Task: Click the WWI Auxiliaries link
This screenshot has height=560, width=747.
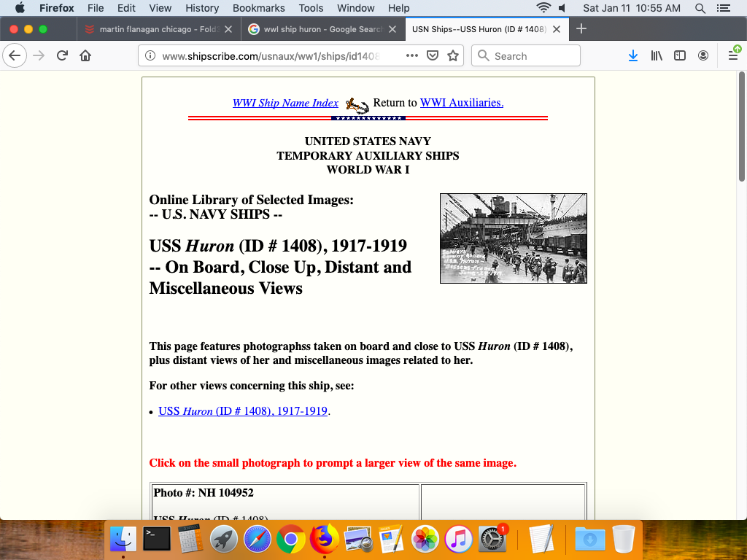Action: 461,103
